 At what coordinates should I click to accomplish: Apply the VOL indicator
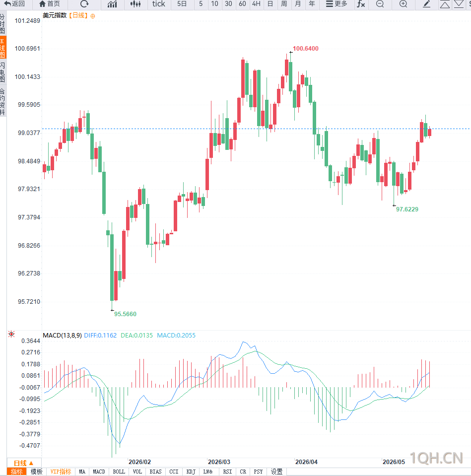(x=137, y=472)
